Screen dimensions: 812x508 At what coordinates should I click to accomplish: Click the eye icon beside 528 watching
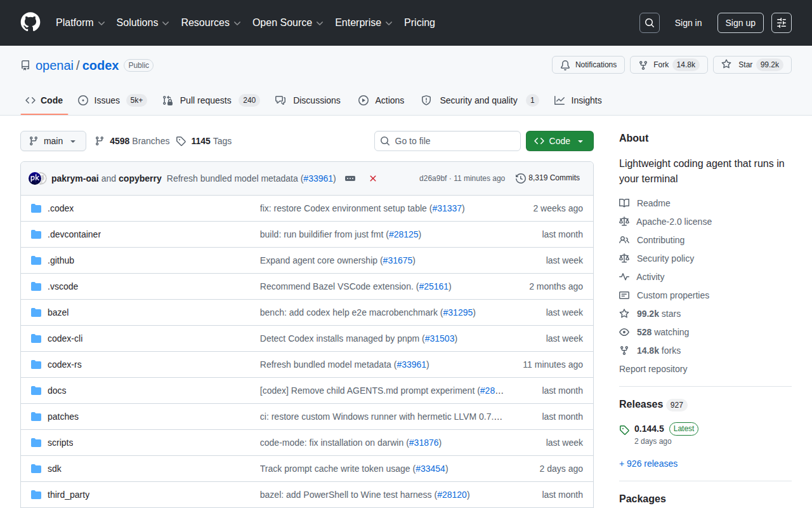pyautogui.click(x=624, y=332)
